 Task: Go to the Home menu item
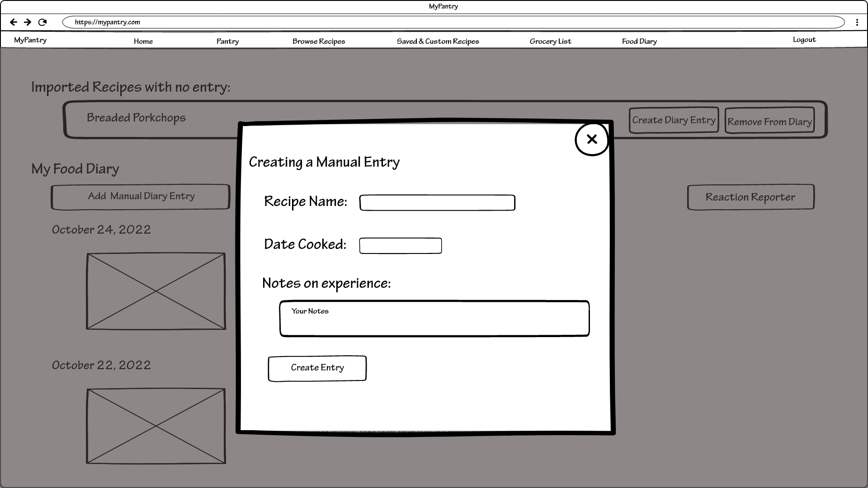(143, 41)
